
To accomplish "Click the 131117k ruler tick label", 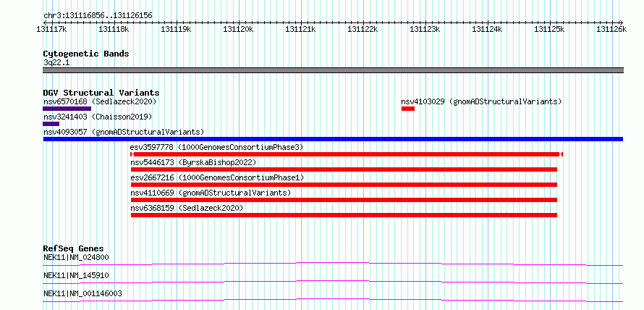I will click(52, 29).
